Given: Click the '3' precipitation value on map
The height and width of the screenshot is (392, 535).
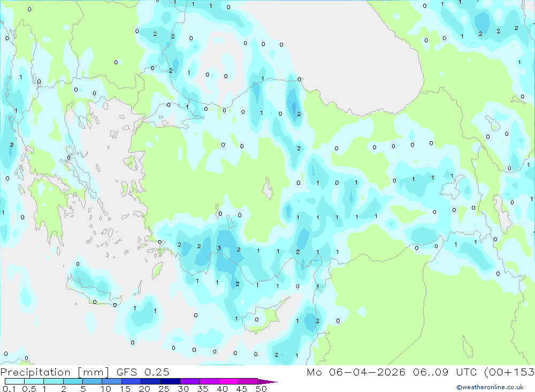Looking at the screenshot, I should (x=219, y=248).
